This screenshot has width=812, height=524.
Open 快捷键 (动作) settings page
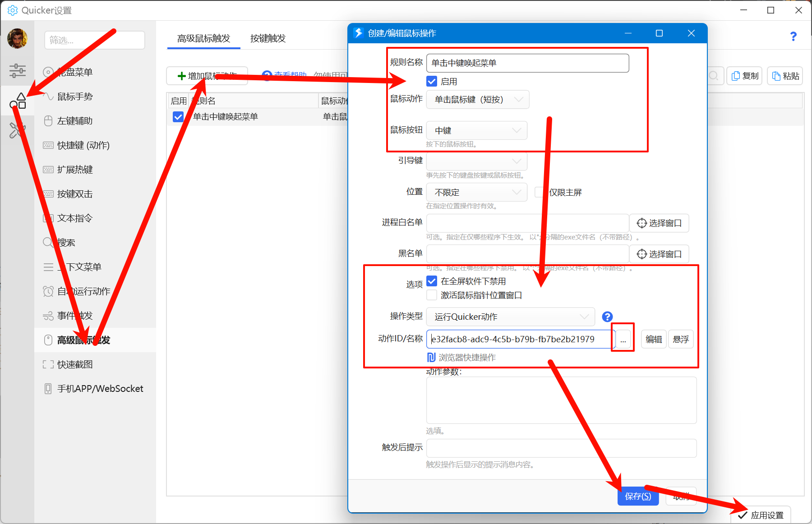[83, 145]
